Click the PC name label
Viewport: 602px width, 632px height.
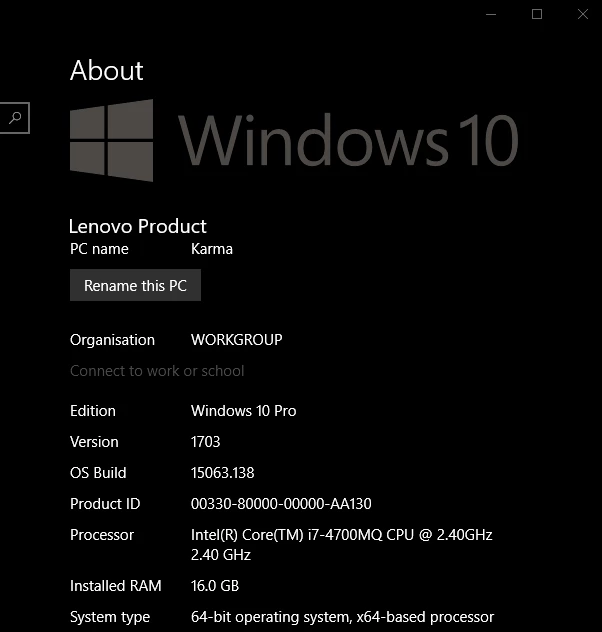99,249
